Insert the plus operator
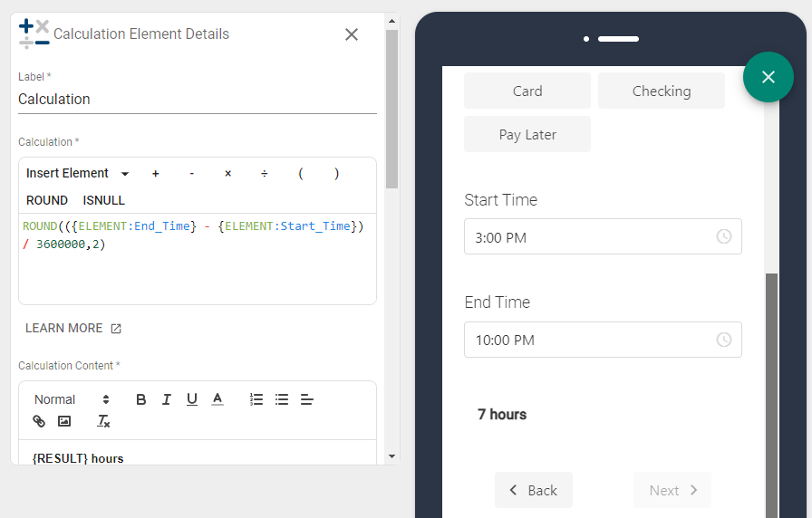The width and height of the screenshot is (812, 518). coord(155,174)
